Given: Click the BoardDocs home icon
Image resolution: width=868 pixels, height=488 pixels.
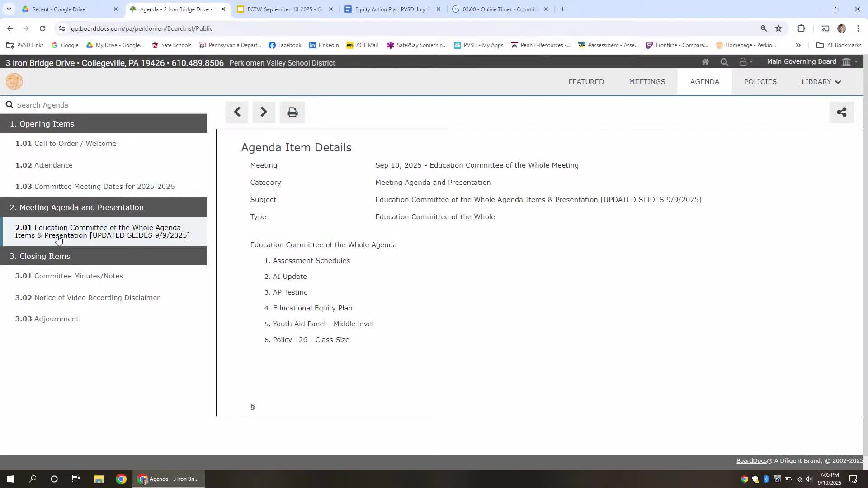Looking at the screenshot, I should [x=705, y=62].
